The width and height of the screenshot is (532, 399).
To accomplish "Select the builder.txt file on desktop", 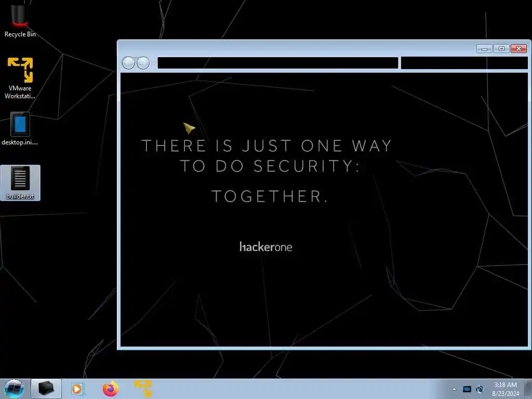I will pos(20,183).
